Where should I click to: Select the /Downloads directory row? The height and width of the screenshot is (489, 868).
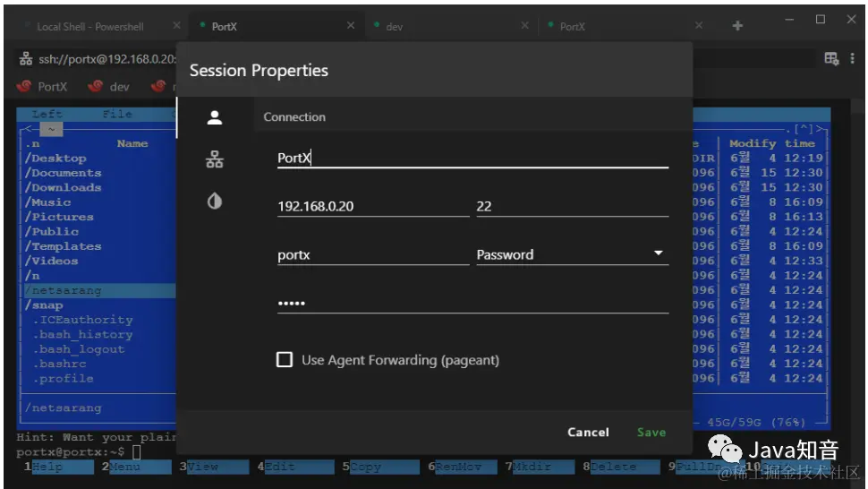pos(99,188)
